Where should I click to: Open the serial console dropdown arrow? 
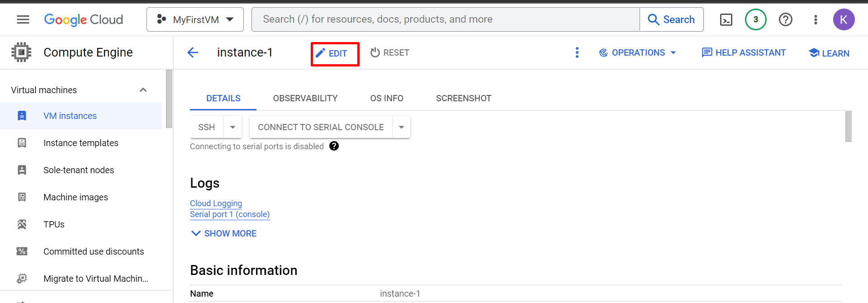click(401, 127)
